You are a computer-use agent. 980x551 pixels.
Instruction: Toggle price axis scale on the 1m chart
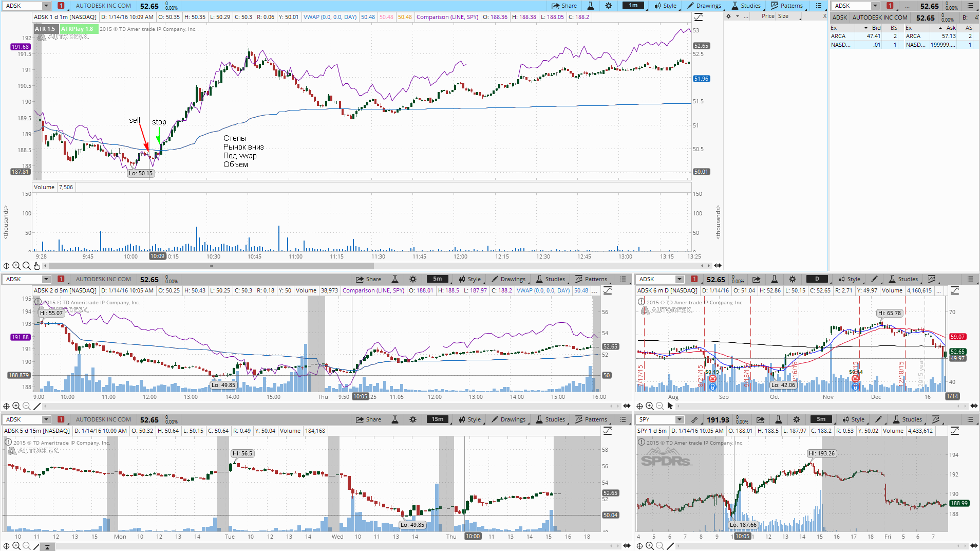pos(699,17)
